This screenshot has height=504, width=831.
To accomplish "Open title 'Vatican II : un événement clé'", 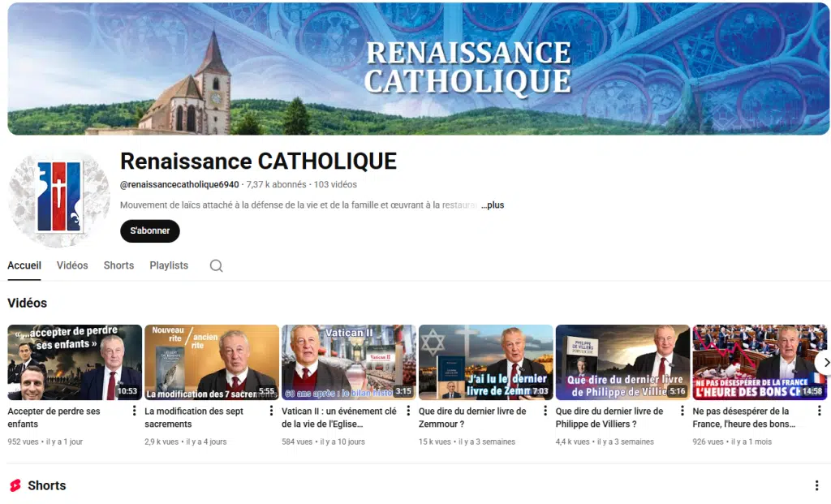I will (339, 418).
